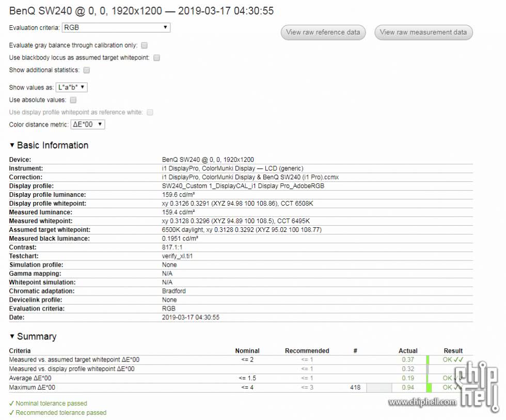Click the gray color patch in Maximum ΔE row
This screenshot has height=420, width=506.
[379, 387]
